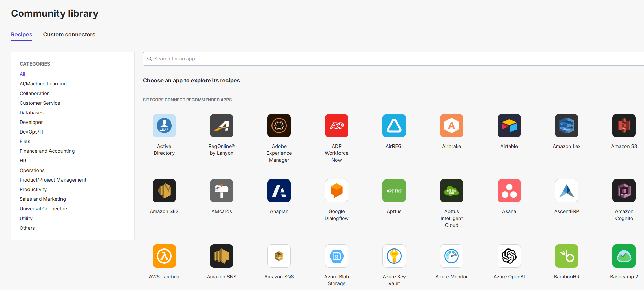This screenshot has height=290, width=644.
Task: Filter by Sales and Marketing category
Action: [x=43, y=199]
